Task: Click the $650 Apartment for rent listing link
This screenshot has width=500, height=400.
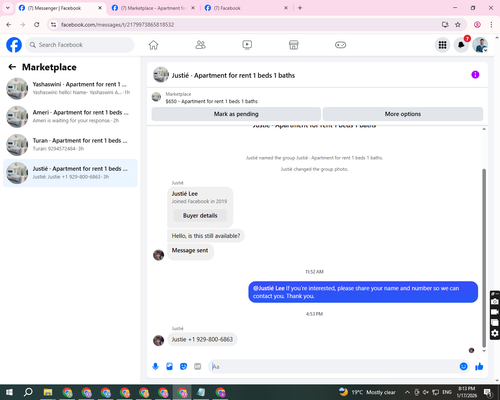Action: (x=212, y=101)
